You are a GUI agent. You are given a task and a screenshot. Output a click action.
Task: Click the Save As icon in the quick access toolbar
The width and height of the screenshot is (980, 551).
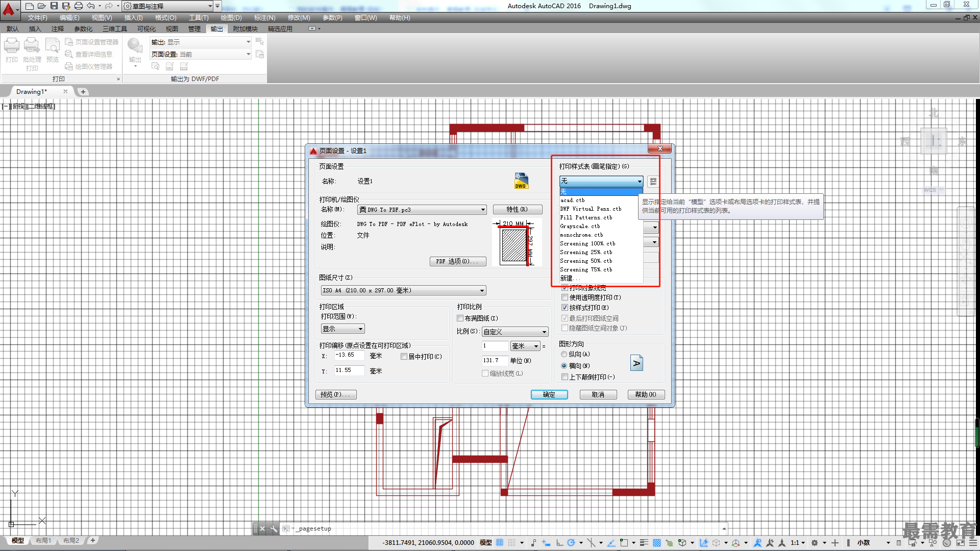pyautogui.click(x=66, y=6)
